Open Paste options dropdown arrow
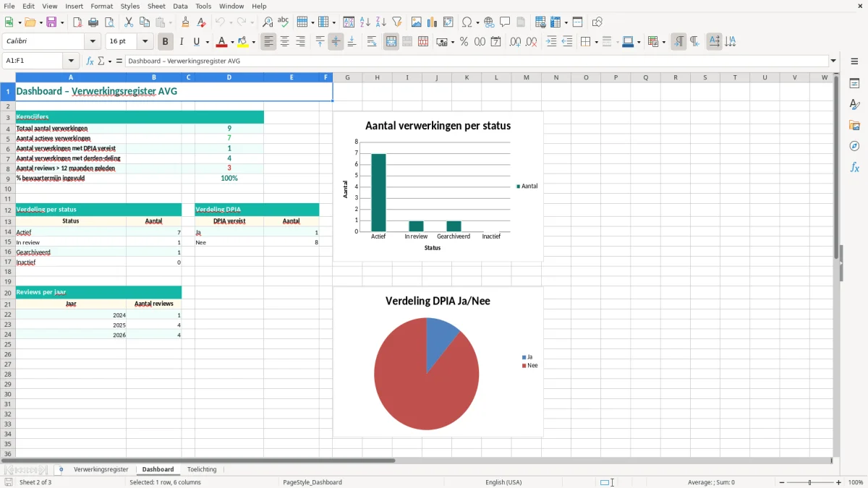This screenshot has height=488, width=868. click(170, 23)
